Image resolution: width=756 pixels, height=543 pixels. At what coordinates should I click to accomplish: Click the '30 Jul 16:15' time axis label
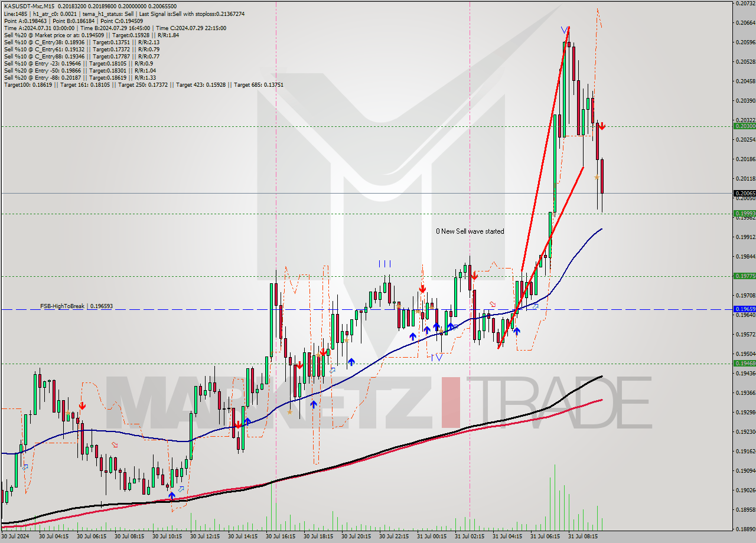pyautogui.click(x=281, y=537)
